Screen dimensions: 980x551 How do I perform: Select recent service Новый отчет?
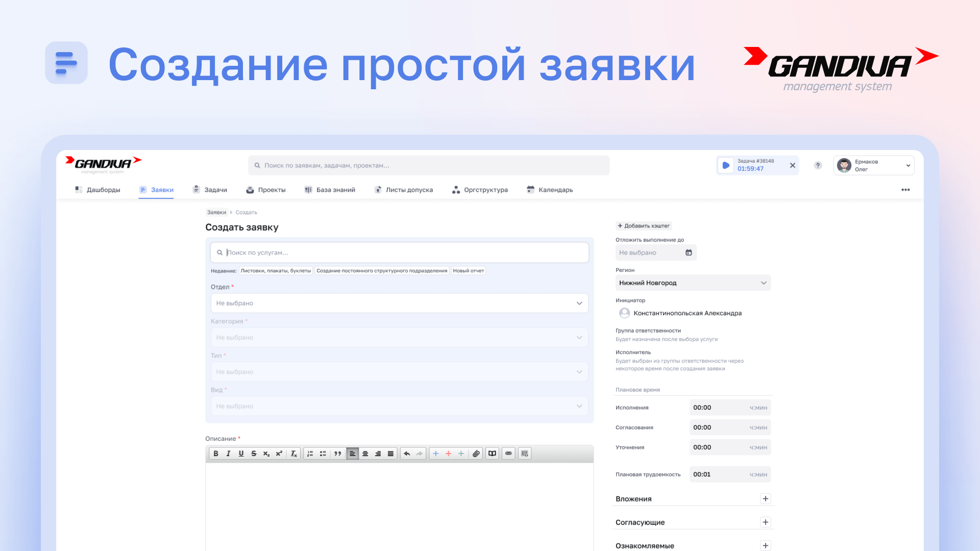(x=468, y=271)
